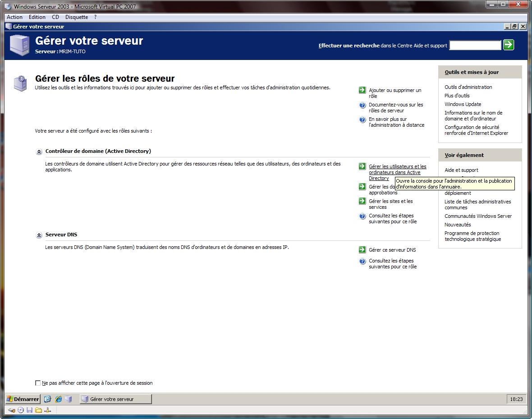Open Liste de tâches administratives communes
Viewport: 532px width, 419px height.
point(478,204)
